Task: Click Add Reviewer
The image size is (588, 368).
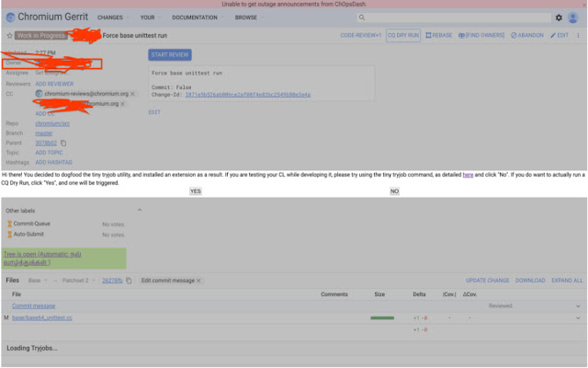Action: coord(54,84)
